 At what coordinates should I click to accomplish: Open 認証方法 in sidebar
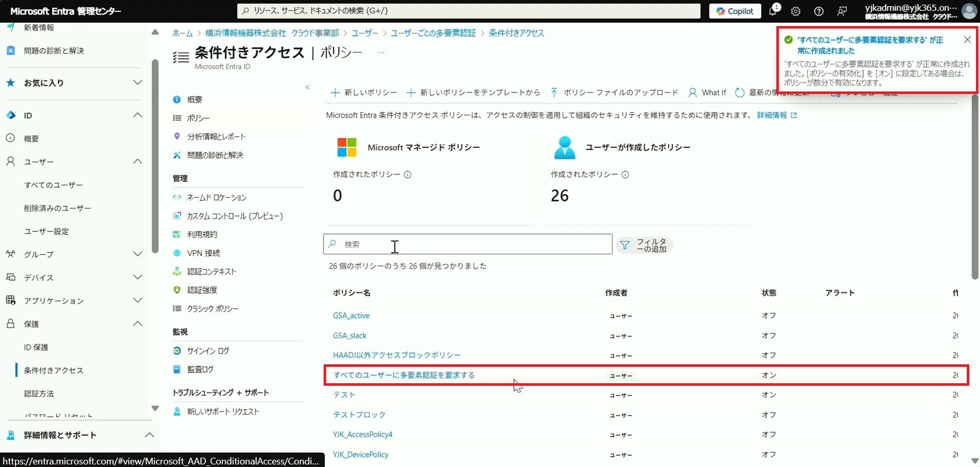[x=39, y=394]
